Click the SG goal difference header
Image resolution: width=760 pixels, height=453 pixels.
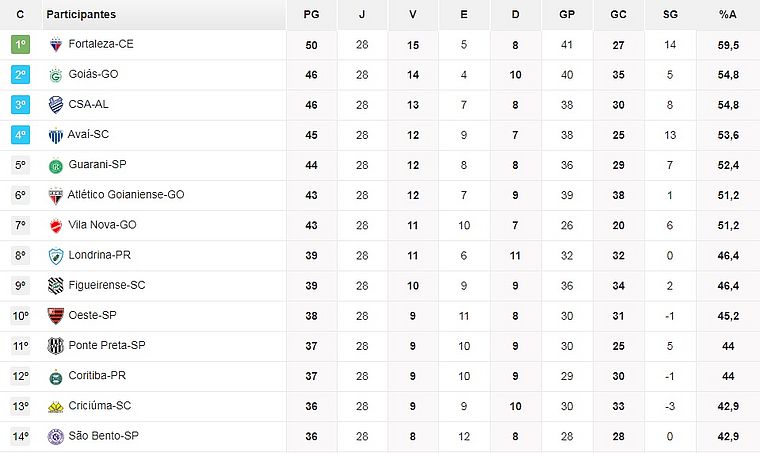[x=670, y=15]
